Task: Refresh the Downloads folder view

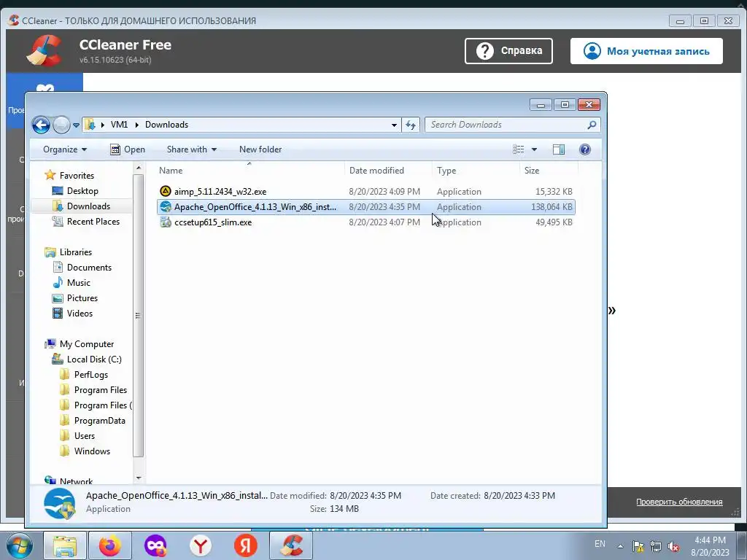Action: (410, 125)
